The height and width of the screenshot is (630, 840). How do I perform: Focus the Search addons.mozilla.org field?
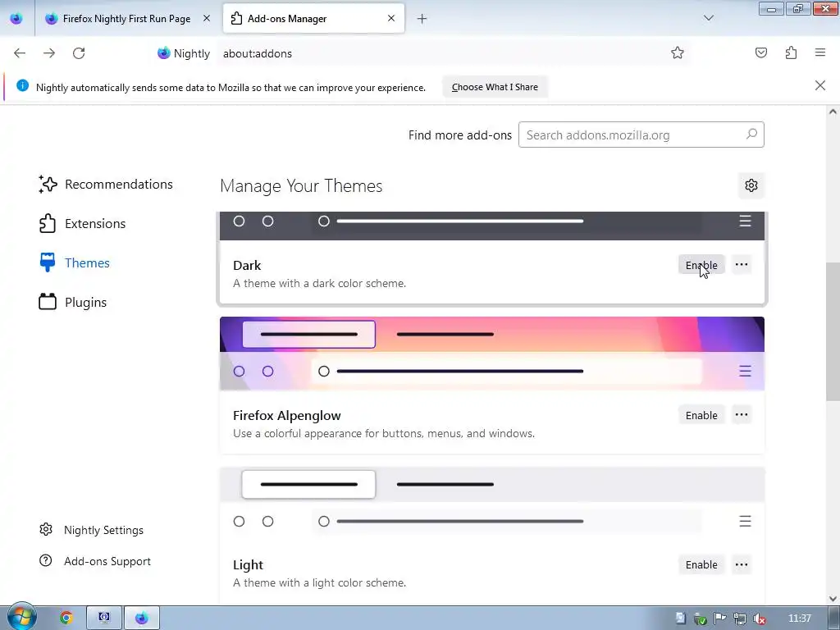[x=641, y=135]
